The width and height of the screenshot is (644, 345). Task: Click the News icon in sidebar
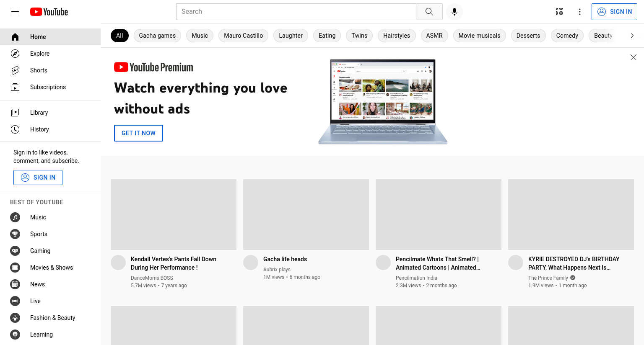click(x=15, y=284)
